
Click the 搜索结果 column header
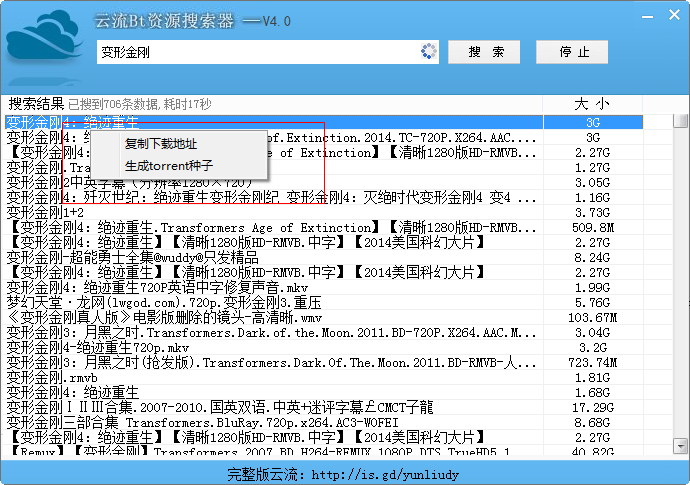click(x=36, y=104)
